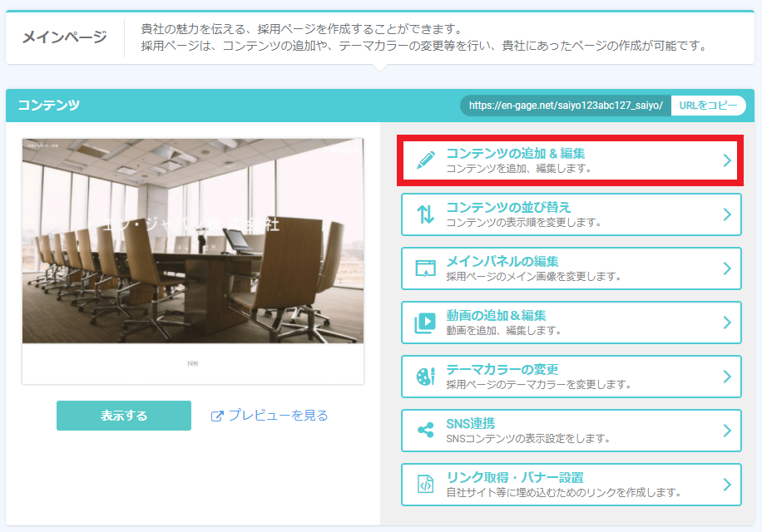Select the SNS連携 menu item
Image resolution: width=762 pixels, height=532 pixels.
(571, 431)
